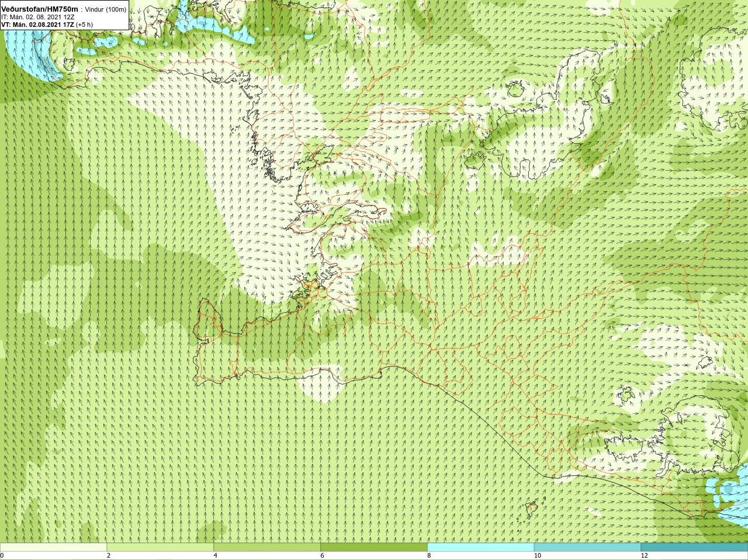This screenshot has width=748, height=560.
Task: Pick the 6–8 dark green legend segment
Action: click(x=374, y=547)
